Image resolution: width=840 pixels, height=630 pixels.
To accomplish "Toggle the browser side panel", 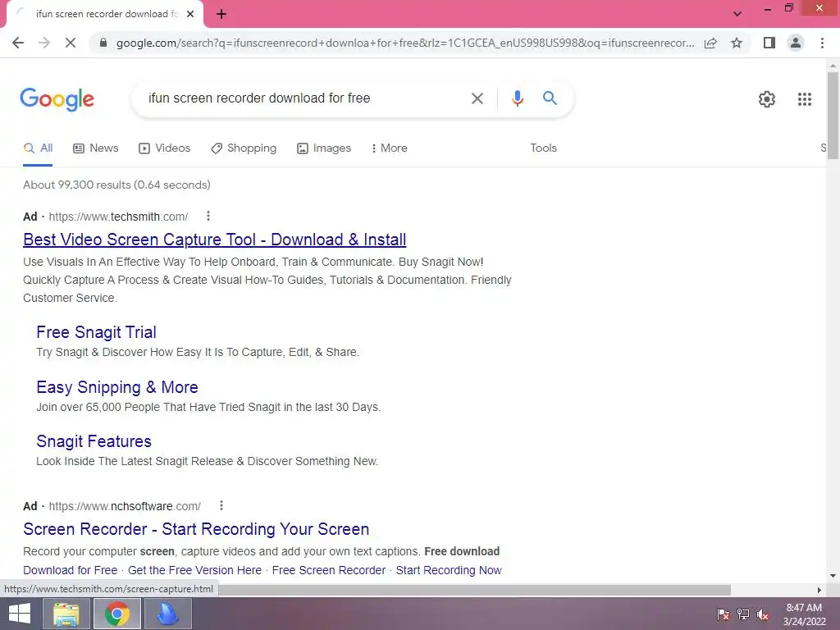I will 769,43.
